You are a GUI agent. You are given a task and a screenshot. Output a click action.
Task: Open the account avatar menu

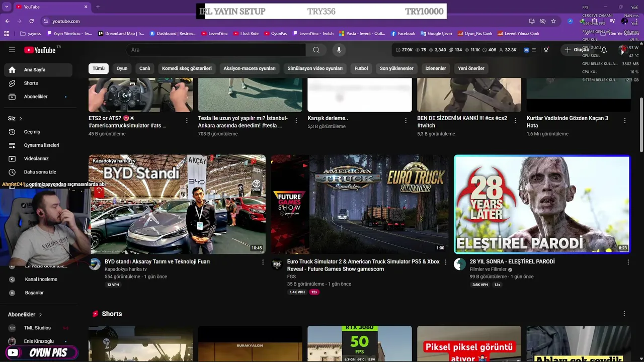coord(624,50)
